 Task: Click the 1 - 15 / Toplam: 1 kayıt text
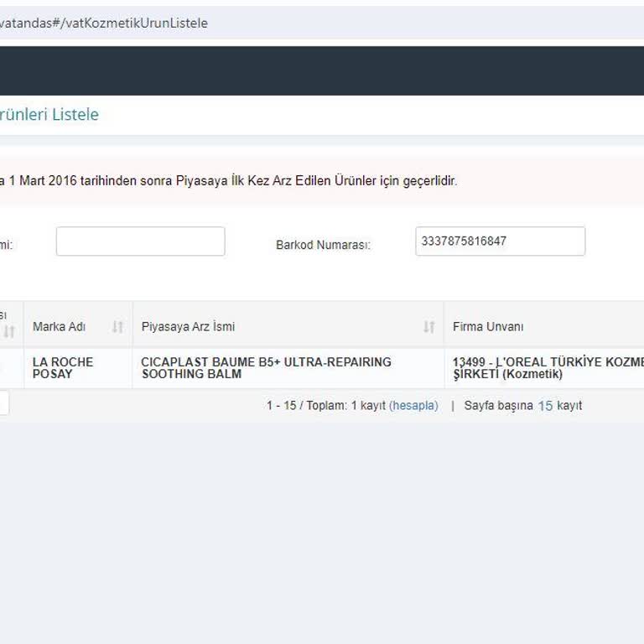326,405
